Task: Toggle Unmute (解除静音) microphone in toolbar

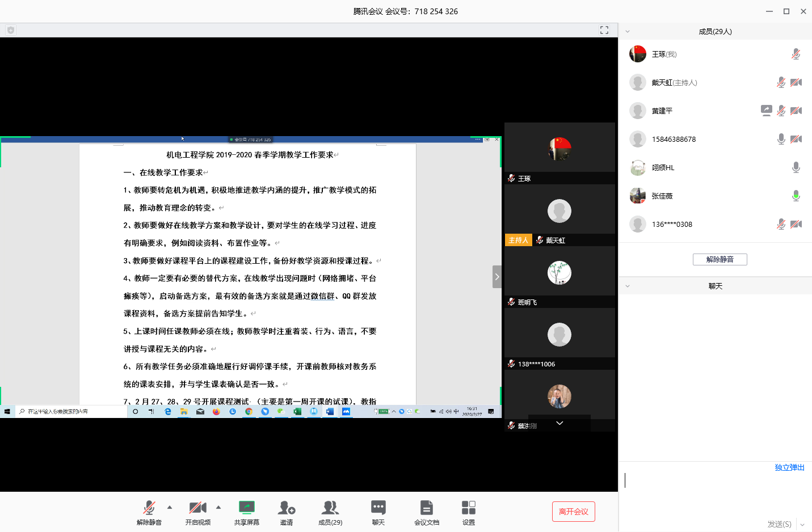Action: click(x=149, y=508)
